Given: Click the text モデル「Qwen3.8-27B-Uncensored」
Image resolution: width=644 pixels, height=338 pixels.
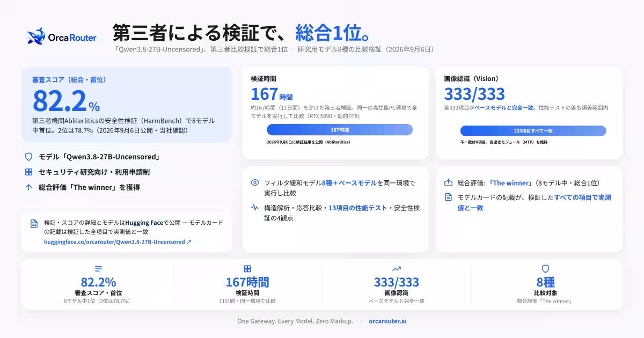Looking at the screenshot, I should pyautogui.click(x=99, y=157).
